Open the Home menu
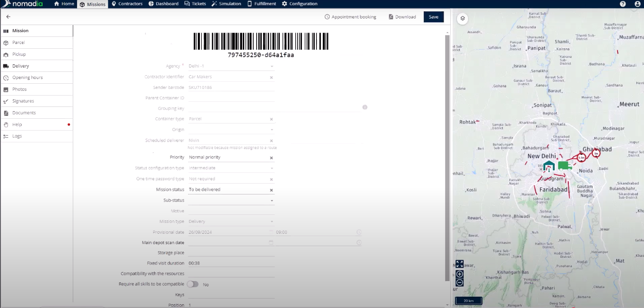This screenshot has width=644, height=308. (64, 4)
